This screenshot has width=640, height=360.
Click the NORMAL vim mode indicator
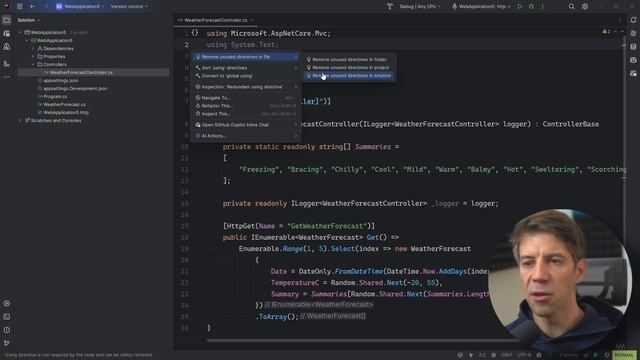pos(623,355)
